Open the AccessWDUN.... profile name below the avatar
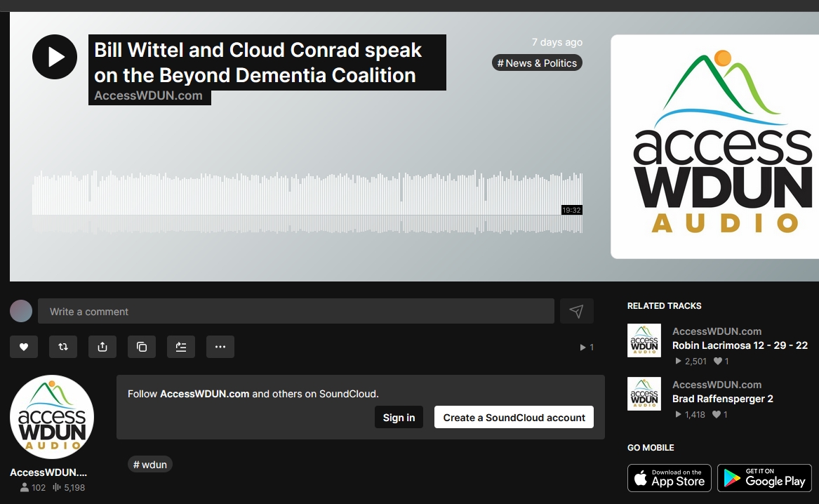The width and height of the screenshot is (819, 504). [x=48, y=472]
